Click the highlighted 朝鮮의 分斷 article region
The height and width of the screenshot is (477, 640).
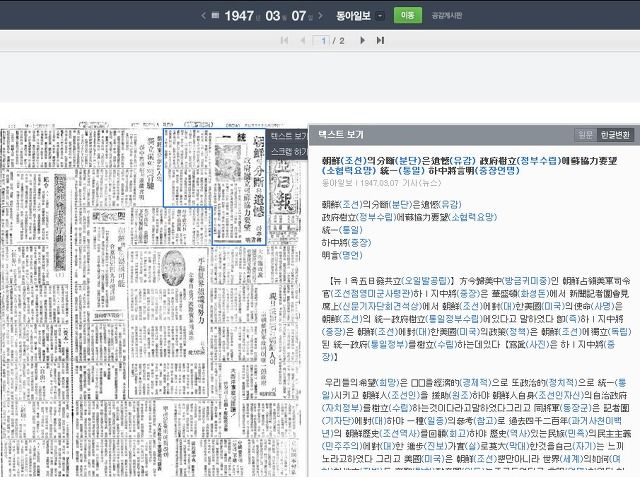pos(239,186)
